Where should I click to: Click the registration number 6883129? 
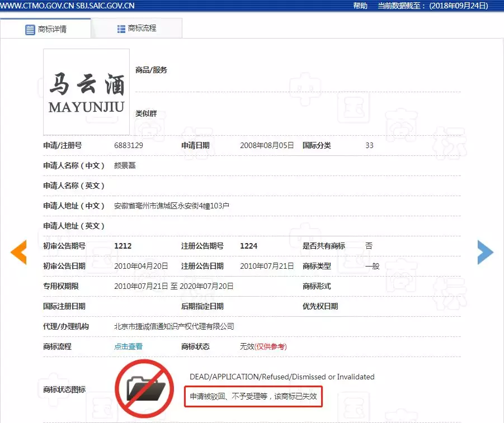(129, 145)
